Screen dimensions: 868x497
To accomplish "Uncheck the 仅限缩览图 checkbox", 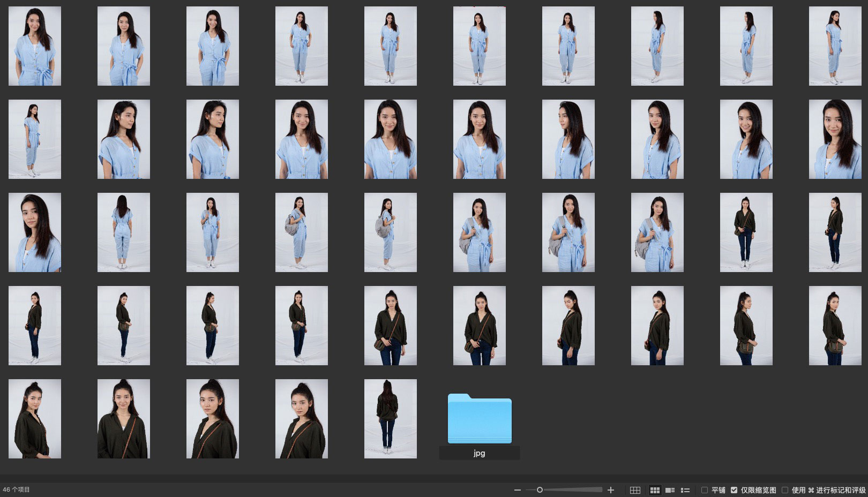I will click(x=734, y=490).
